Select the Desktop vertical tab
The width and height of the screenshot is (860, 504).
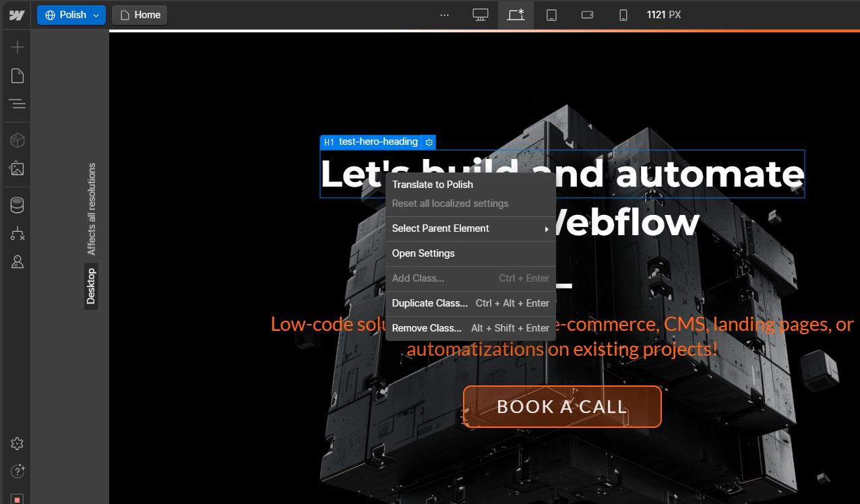click(x=91, y=286)
